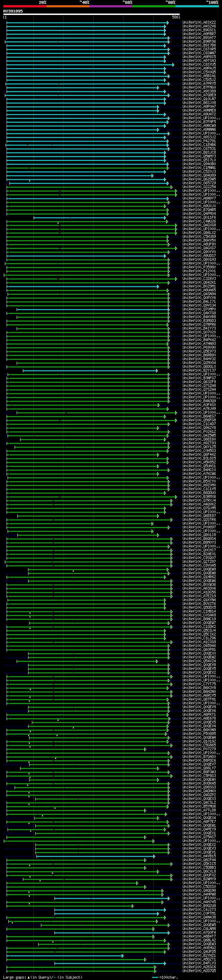The image size is (222, 980).
Task: Select hit label UniRef100_Q6DGL0
Action: [x=199, y=367]
